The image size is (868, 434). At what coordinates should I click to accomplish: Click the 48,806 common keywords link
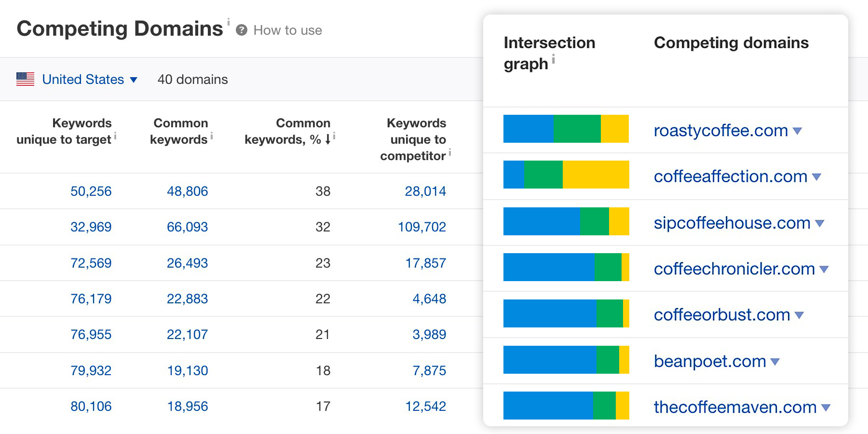pyautogui.click(x=187, y=191)
